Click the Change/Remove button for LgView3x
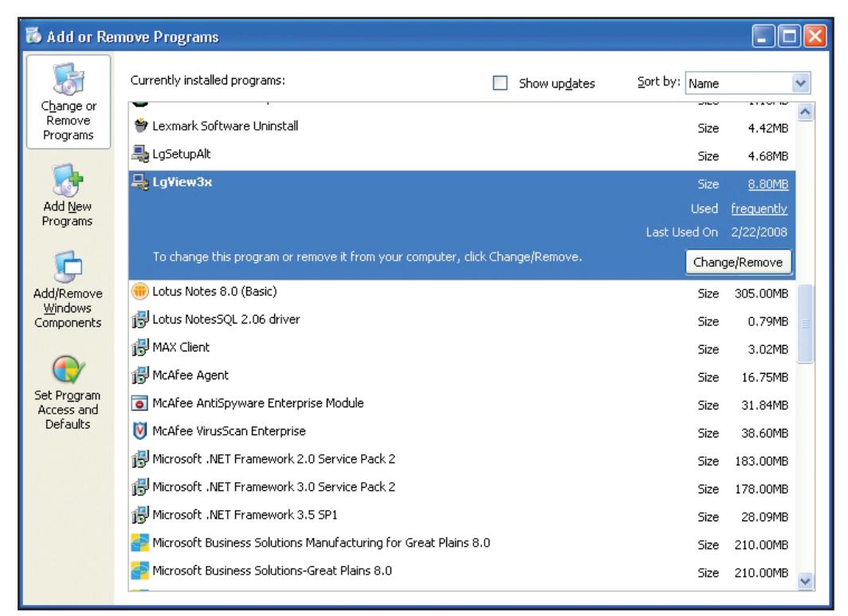Screen dimensions: 848x616 tap(738, 262)
